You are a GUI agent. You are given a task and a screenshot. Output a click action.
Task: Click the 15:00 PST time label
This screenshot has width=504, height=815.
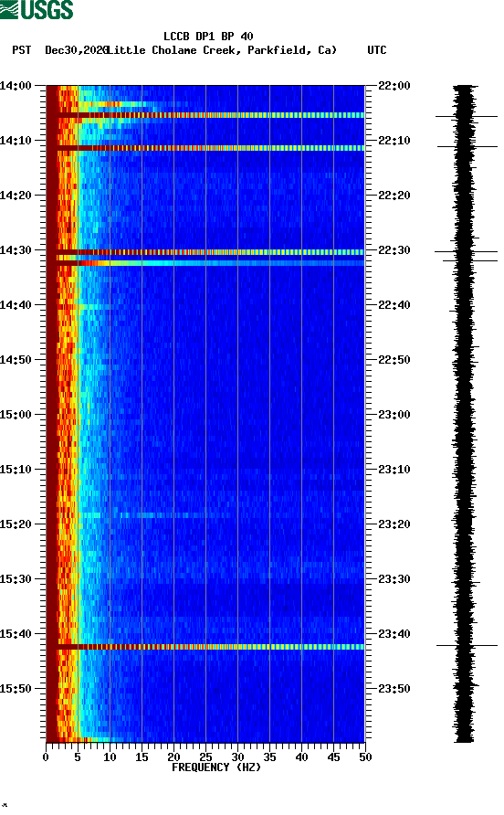pos(16,415)
